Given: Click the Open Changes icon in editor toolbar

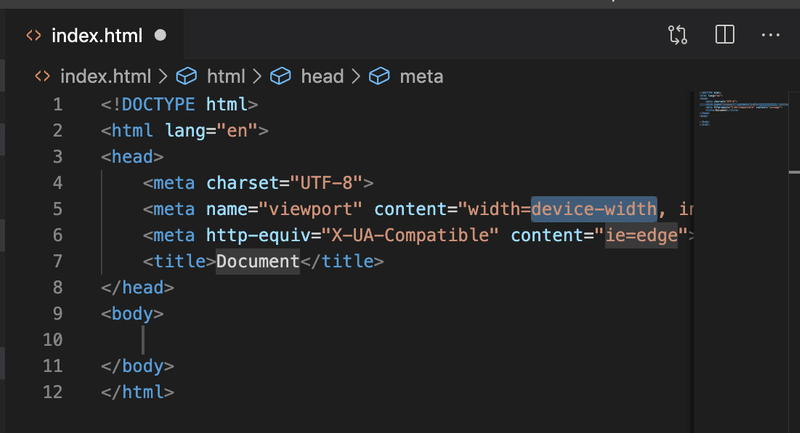Looking at the screenshot, I should click(x=678, y=35).
